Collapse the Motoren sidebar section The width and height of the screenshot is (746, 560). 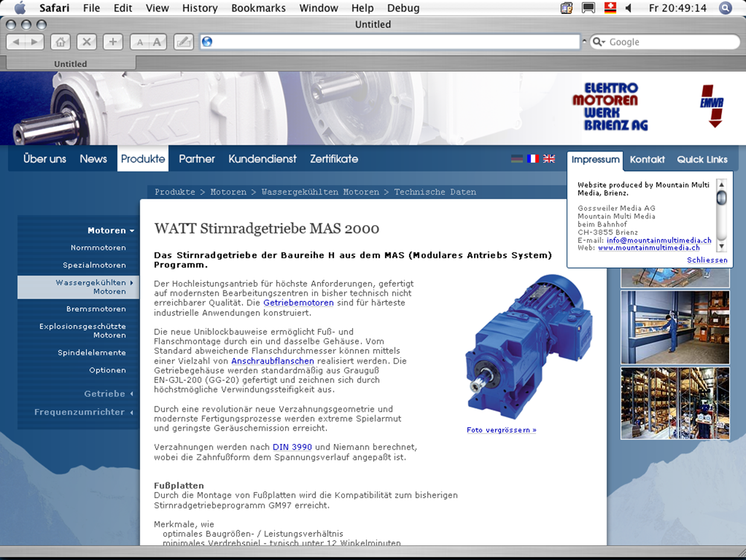(111, 230)
